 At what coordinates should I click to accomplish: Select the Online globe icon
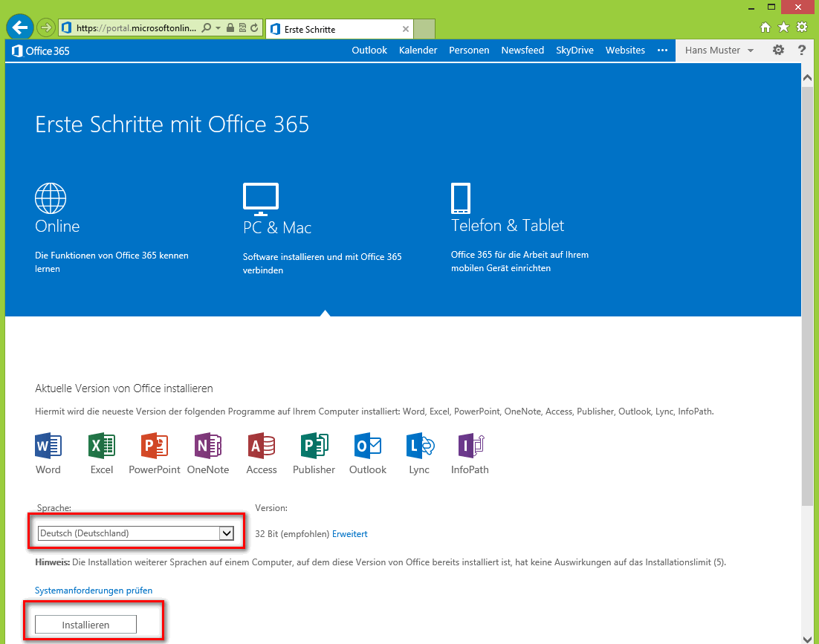click(51, 198)
